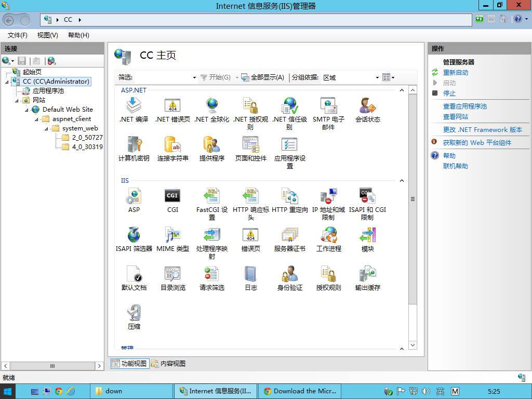532x399 pixels.
Task: Open the 连接字符串 feature
Action: [172, 149]
